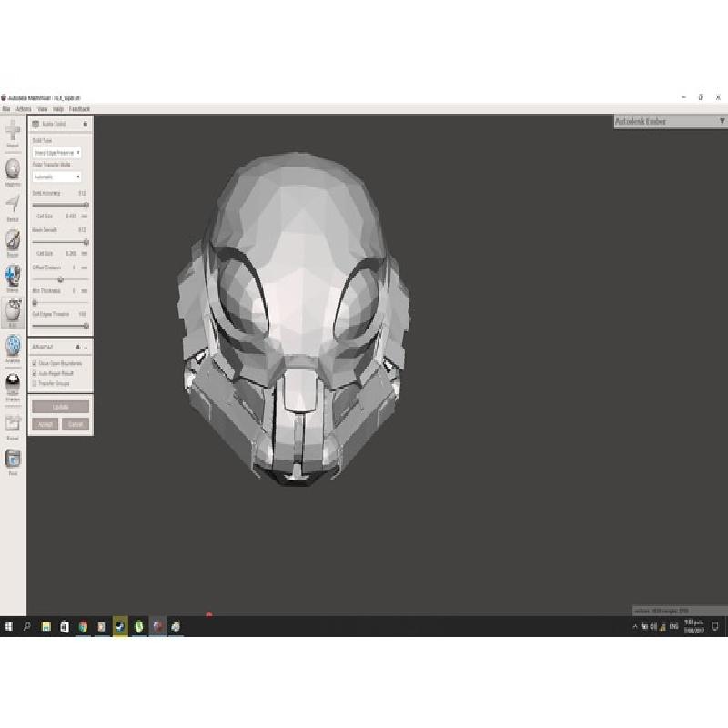Click the Update button
Image resolution: width=728 pixels, height=728 pixels.
click(x=60, y=407)
